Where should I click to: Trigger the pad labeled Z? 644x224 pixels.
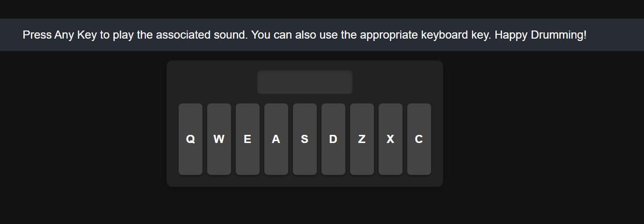pyautogui.click(x=362, y=139)
